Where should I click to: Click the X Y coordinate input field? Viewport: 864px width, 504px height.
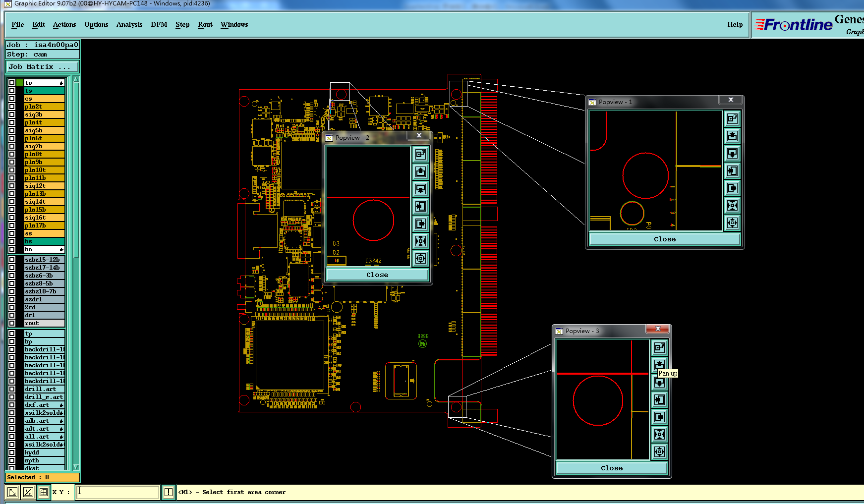click(x=117, y=492)
